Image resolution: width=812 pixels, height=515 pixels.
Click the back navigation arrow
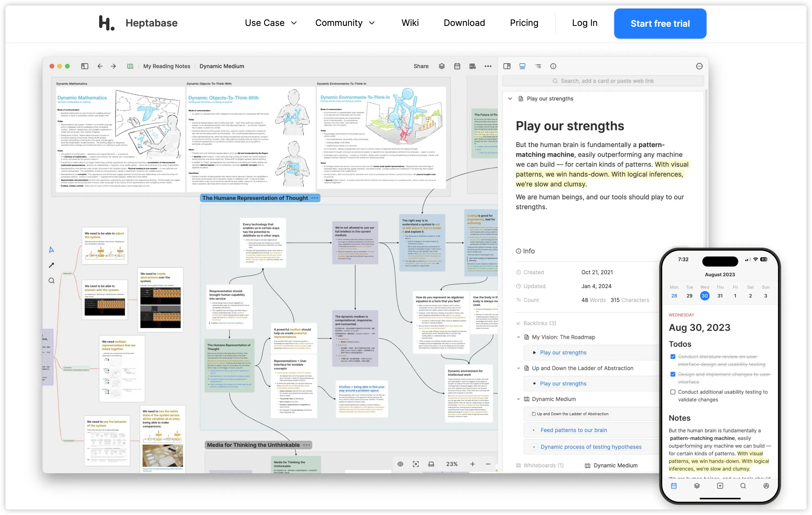click(x=100, y=66)
